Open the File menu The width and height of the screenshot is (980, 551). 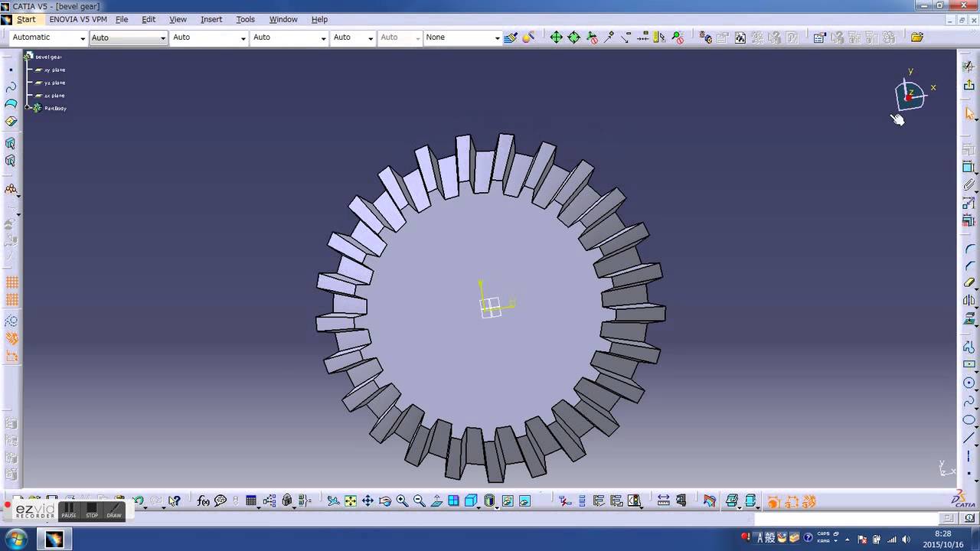coord(122,19)
